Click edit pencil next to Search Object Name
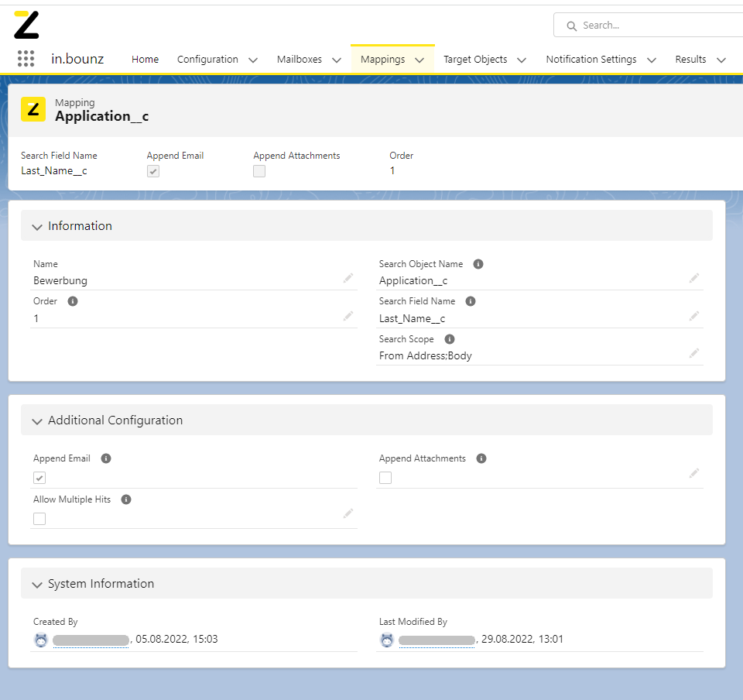 tap(693, 278)
